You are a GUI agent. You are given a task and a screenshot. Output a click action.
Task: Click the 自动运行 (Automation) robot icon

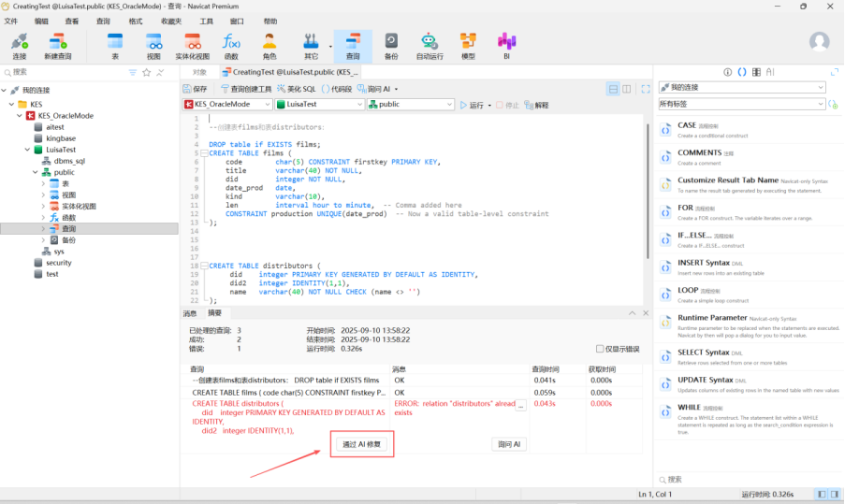(430, 45)
